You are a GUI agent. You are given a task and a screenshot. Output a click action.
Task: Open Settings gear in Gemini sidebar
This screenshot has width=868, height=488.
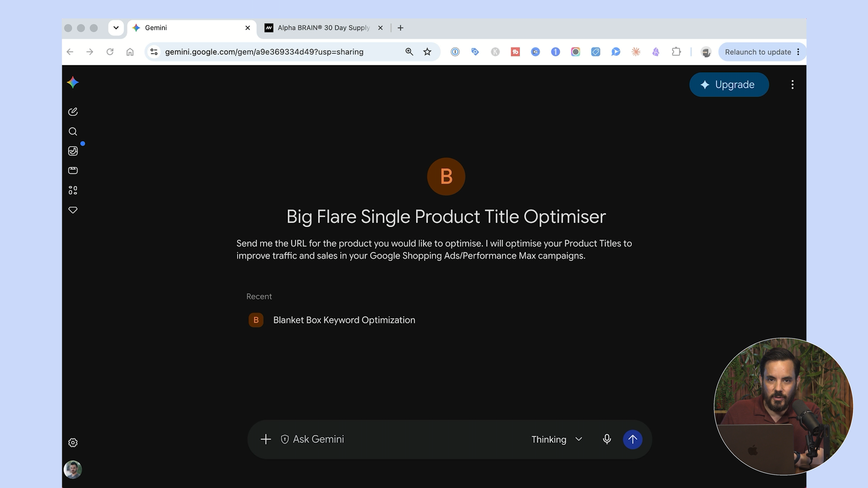tap(73, 443)
